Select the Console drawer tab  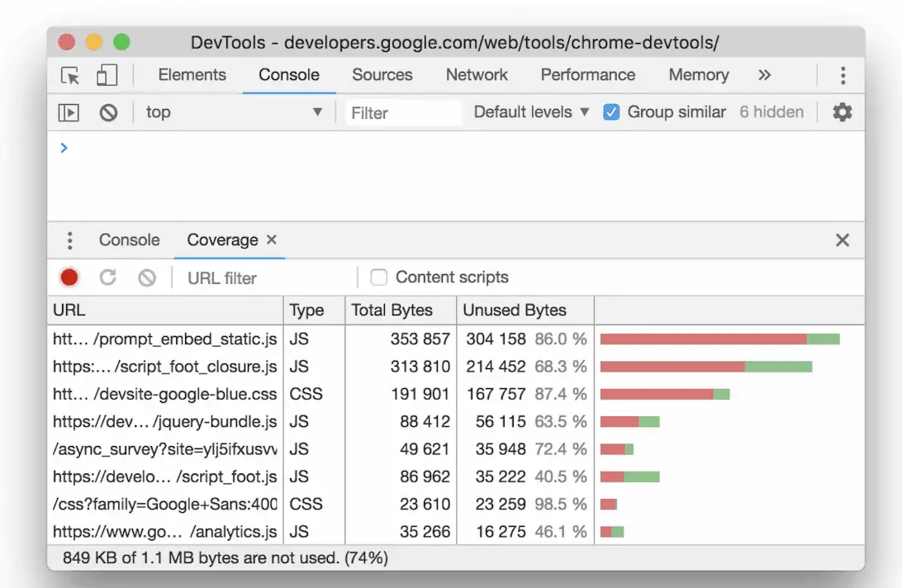pos(129,239)
